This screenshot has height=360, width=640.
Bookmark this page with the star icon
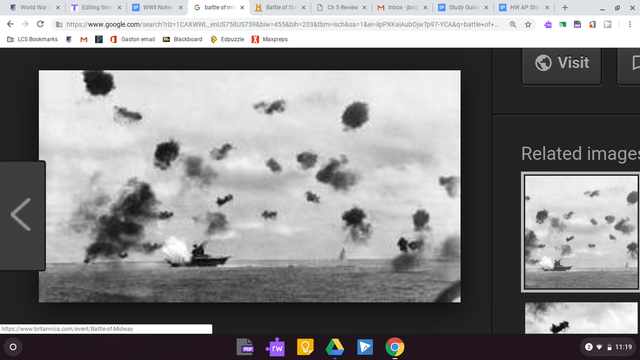528,24
